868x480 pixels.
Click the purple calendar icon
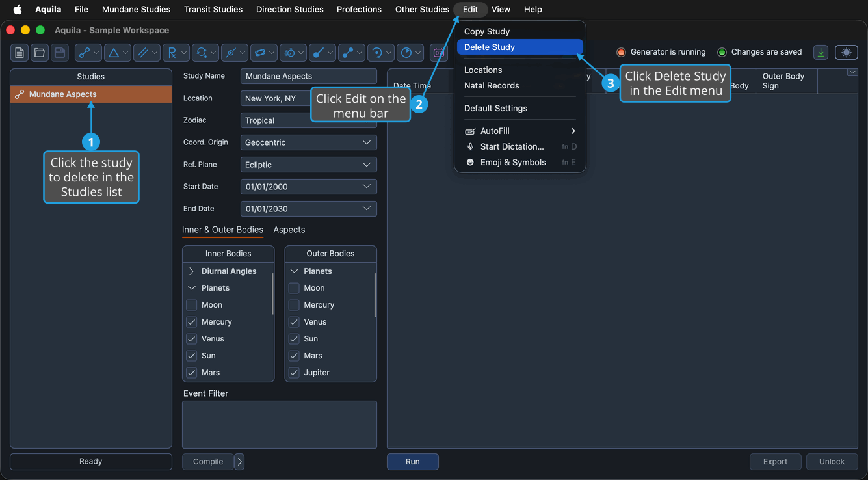(439, 53)
